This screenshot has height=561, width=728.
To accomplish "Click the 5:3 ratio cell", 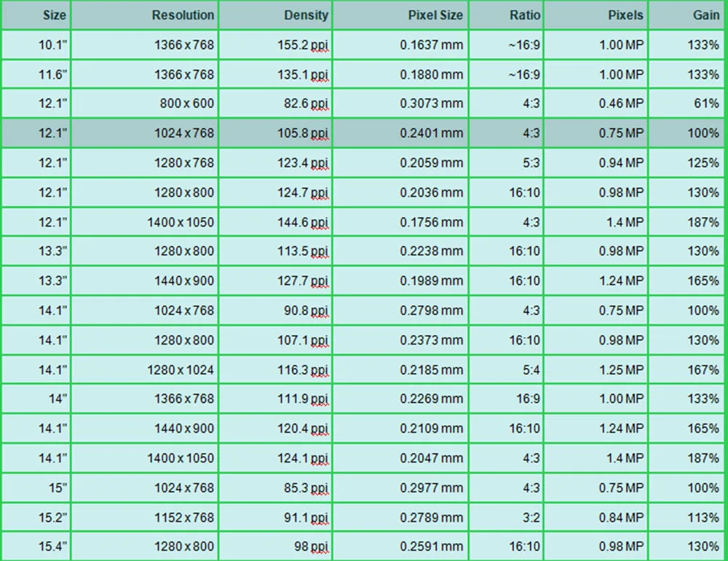I will pyautogui.click(x=507, y=163).
